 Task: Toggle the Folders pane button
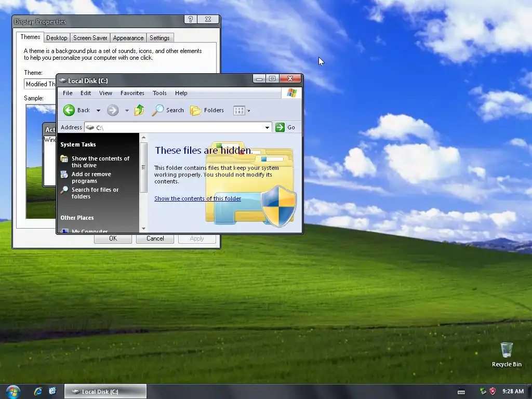pos(207,110)
